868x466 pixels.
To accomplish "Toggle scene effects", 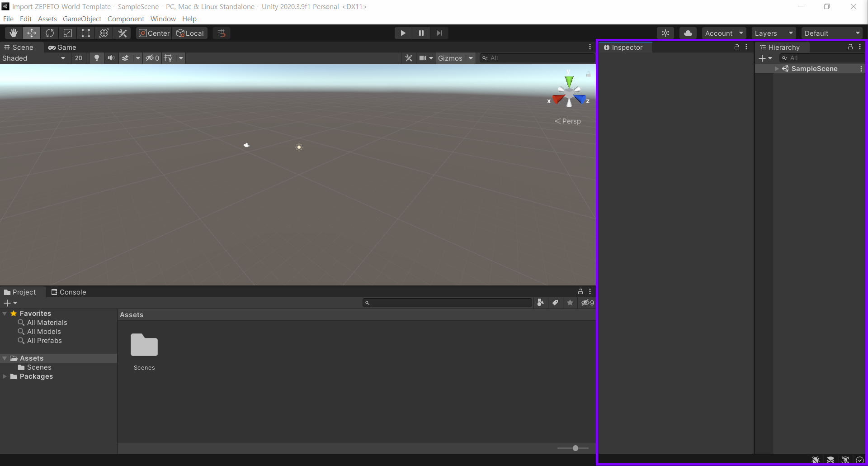I will point(125,58).
